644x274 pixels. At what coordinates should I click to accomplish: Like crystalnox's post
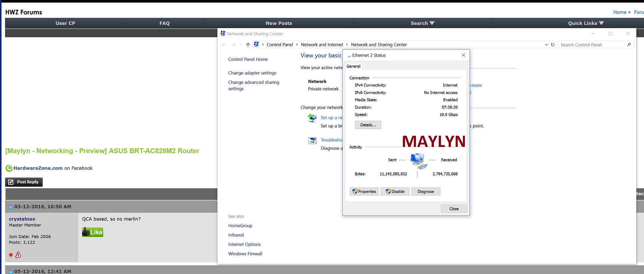pyautogui.click(x=93, y=232)
